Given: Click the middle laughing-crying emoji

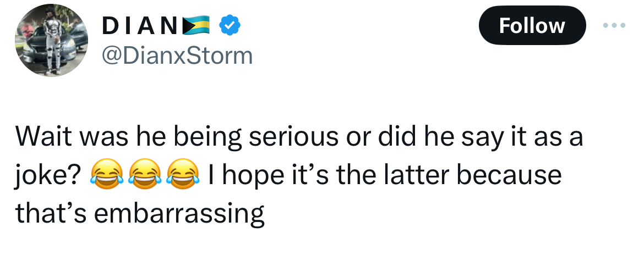Looking at the screenshot, I should [141, 175].
